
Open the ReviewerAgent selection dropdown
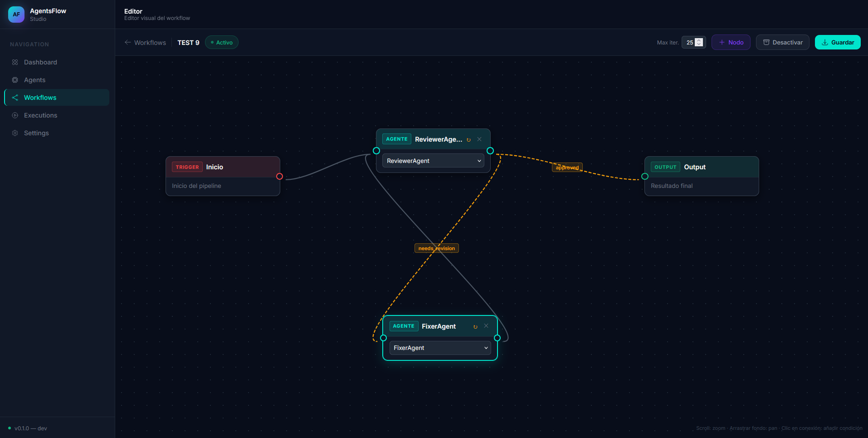click(433, 161)
